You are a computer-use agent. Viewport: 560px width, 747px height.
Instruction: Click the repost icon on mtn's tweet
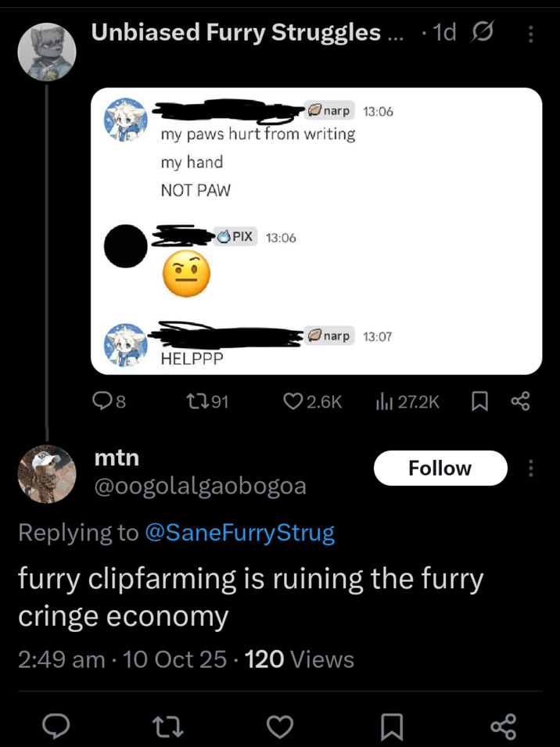click(x=167, y=726)
